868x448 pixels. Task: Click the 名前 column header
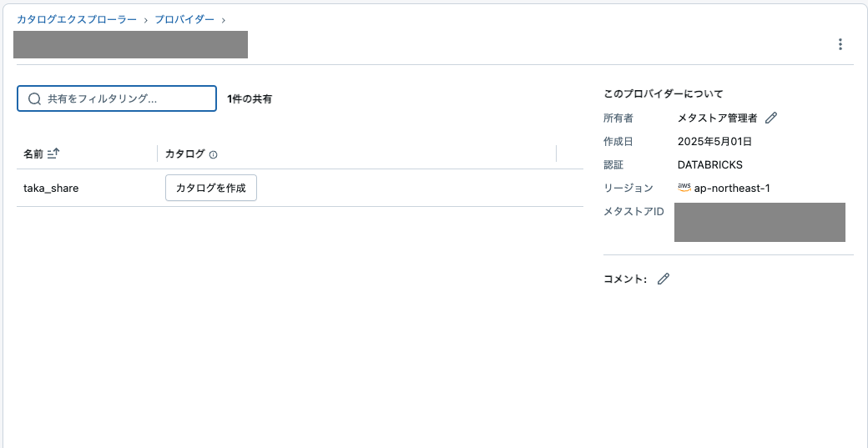tap(33, 154)
